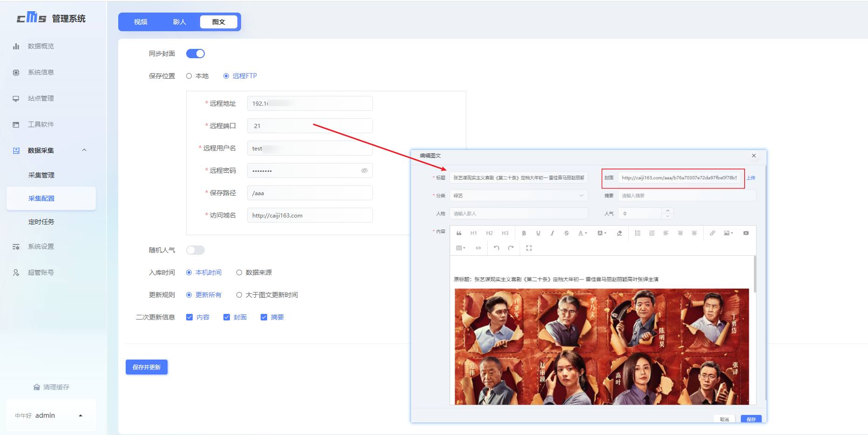Open the background color dropdown
The image size is (868, 435).
point(602,233)
